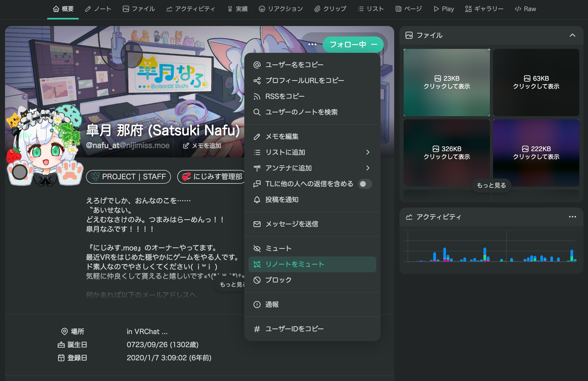
Task: Click the renote-off icon beside リノートをミュート
Action: [257, 264]
